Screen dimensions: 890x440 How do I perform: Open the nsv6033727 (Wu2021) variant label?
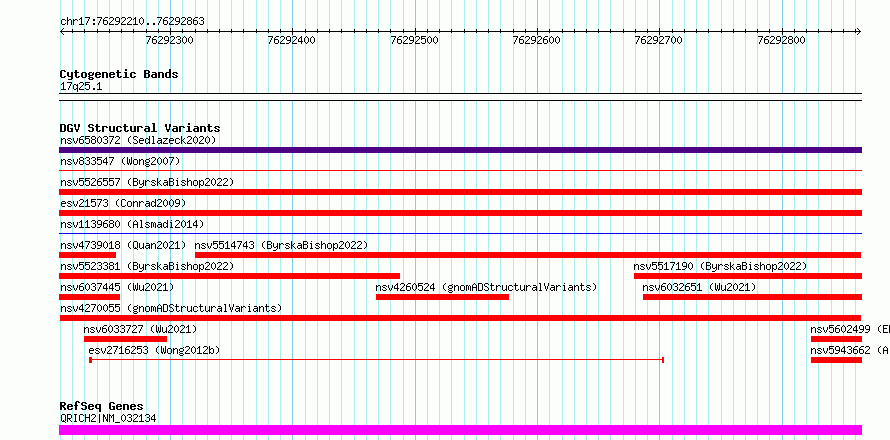(140, 329)
